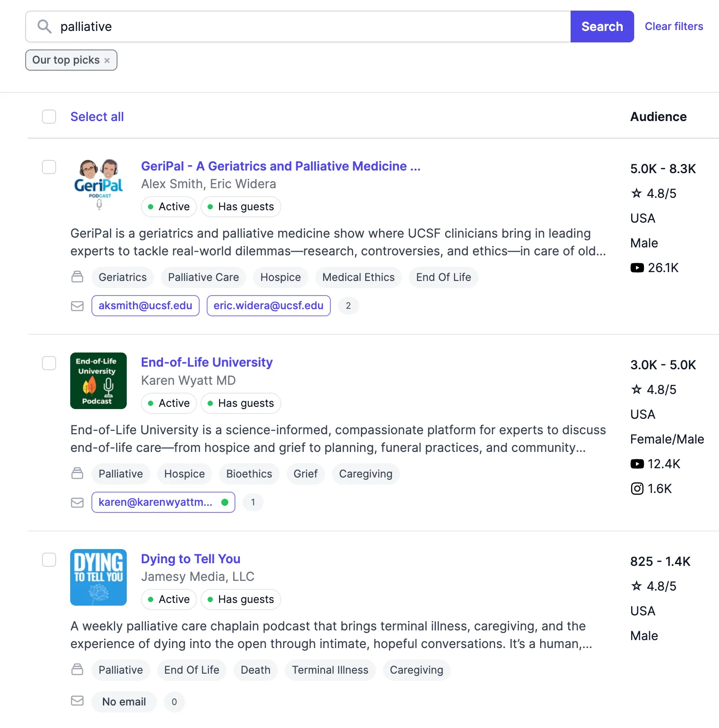Select the Palliative Care tag
This screenshot has height=728, width=719.
204,277
